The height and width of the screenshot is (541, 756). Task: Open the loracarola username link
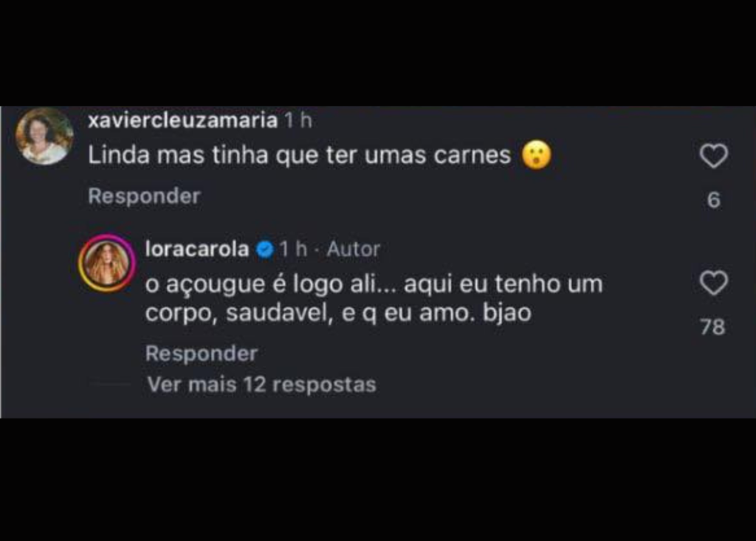tap(197, 249)
